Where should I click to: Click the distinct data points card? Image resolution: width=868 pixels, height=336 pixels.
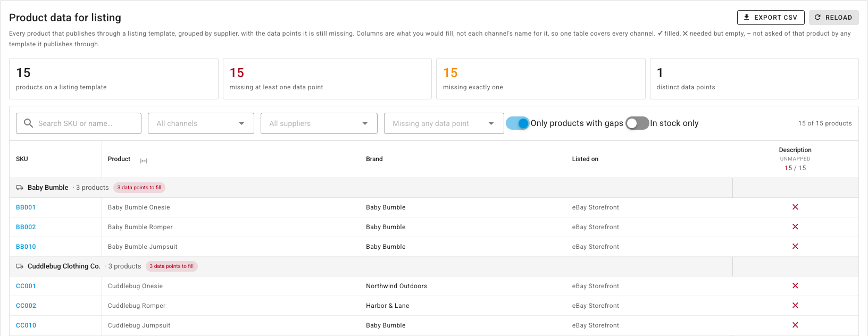click(x=754, y=79)
